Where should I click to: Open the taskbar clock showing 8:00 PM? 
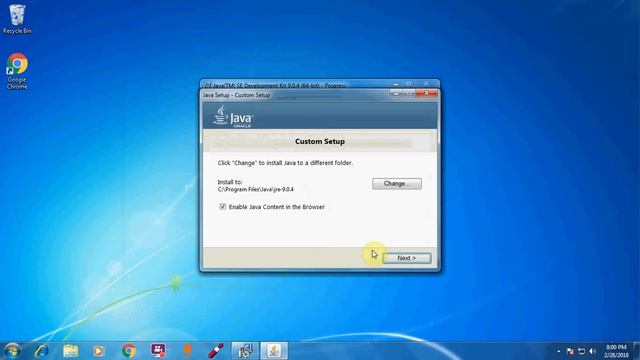pos(616,351)
